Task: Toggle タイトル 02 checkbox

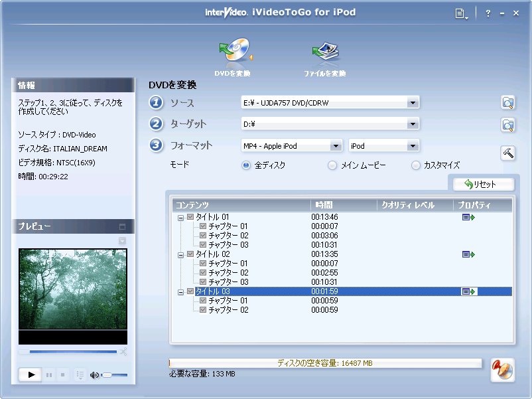Action: click(190, 254)
